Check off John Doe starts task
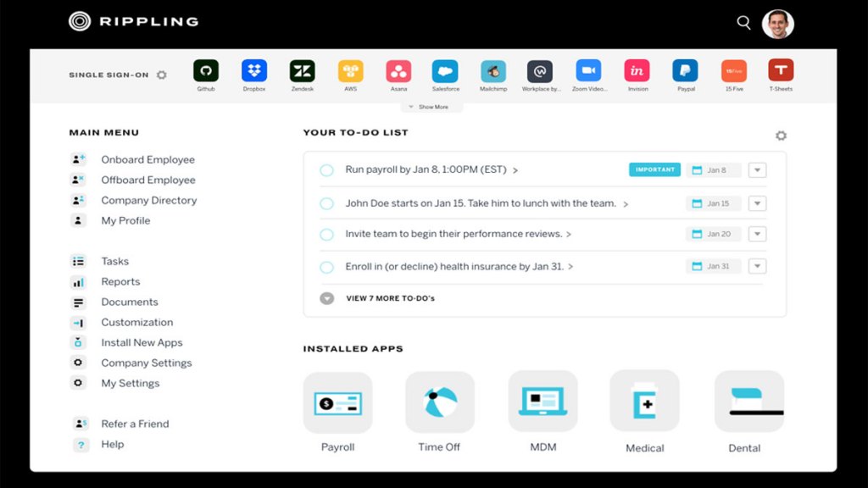Image resolution: width=868 pixels, height=488 pixels. point(326,203)
